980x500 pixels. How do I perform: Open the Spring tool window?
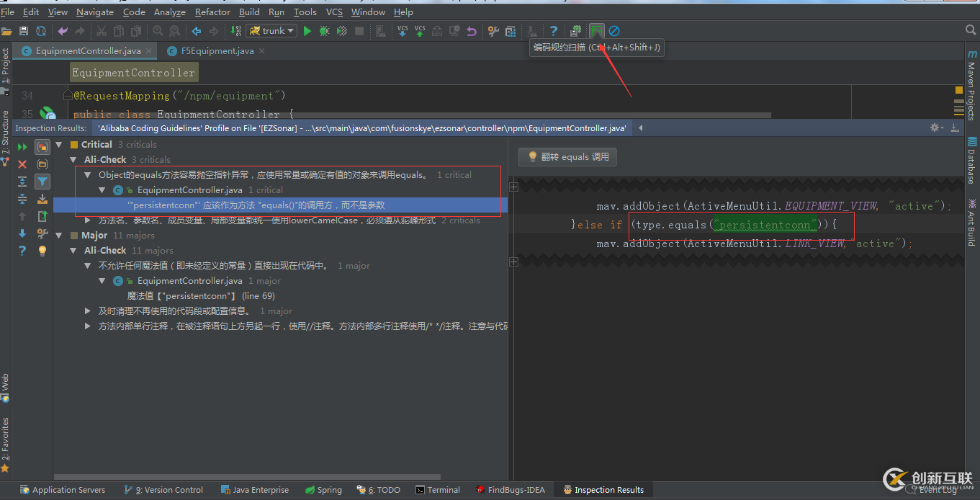click(323, 490)
